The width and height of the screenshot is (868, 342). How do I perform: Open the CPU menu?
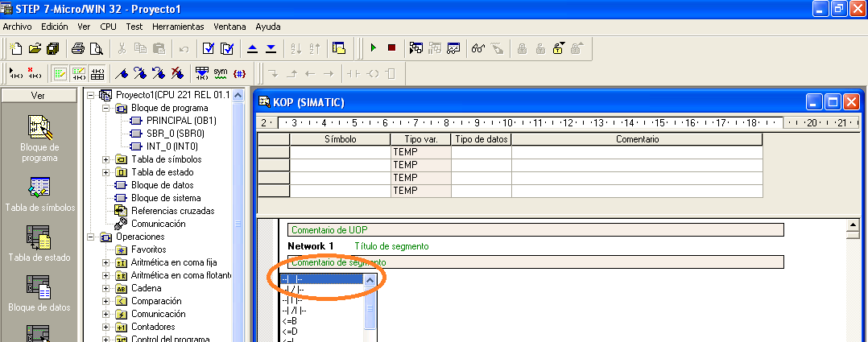pyautogui.click(x=108, y=27)
